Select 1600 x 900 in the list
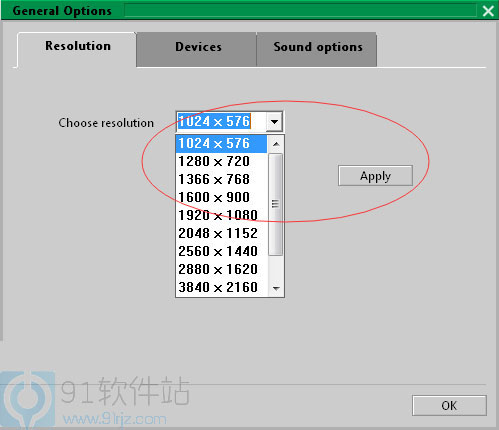Screen dimensions: 499x430 click(x=221, y=198)
